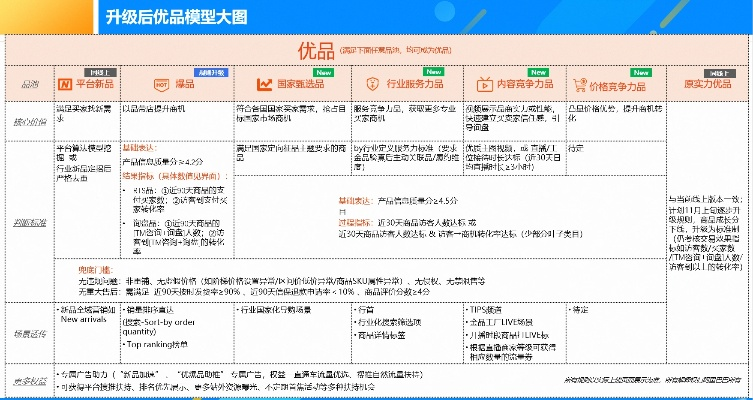Click the HOT icon beside 爆品

[x=160, y=85]
